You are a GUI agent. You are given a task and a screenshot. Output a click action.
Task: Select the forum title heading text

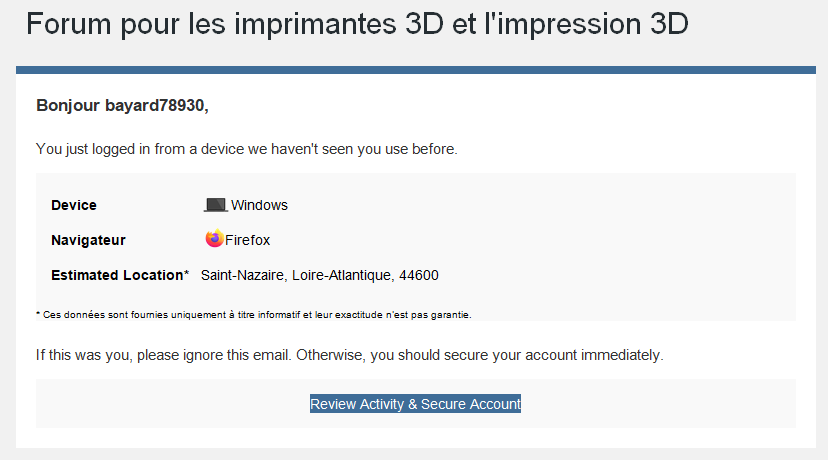(x=357, y=24)
